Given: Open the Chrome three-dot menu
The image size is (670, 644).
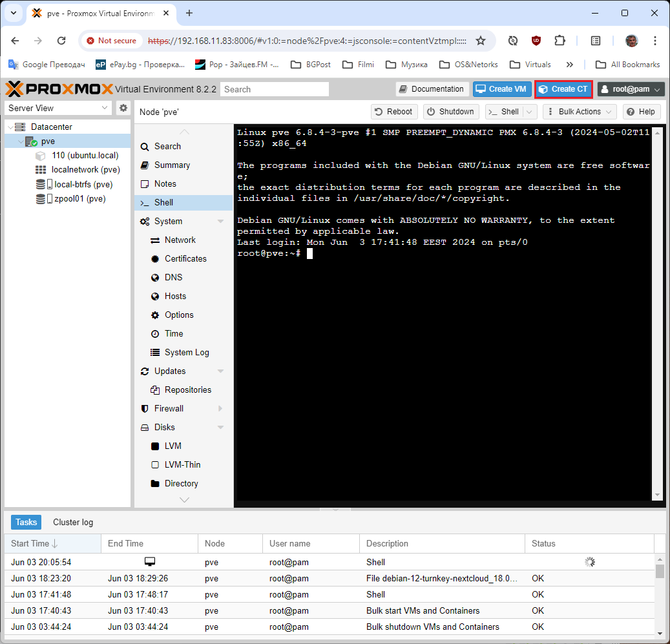Looking at the screenshot, I should pos(654,41).
